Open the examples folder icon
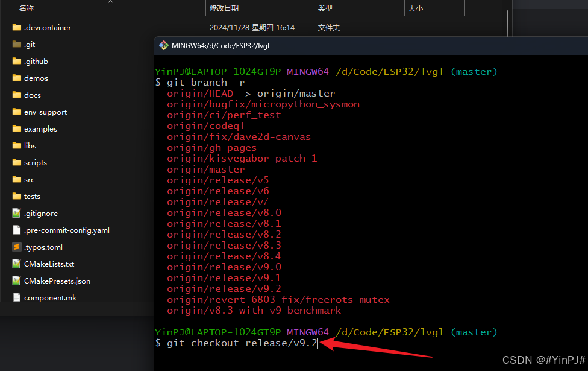This screenshot has width=588, height=371. click(17, 128)
